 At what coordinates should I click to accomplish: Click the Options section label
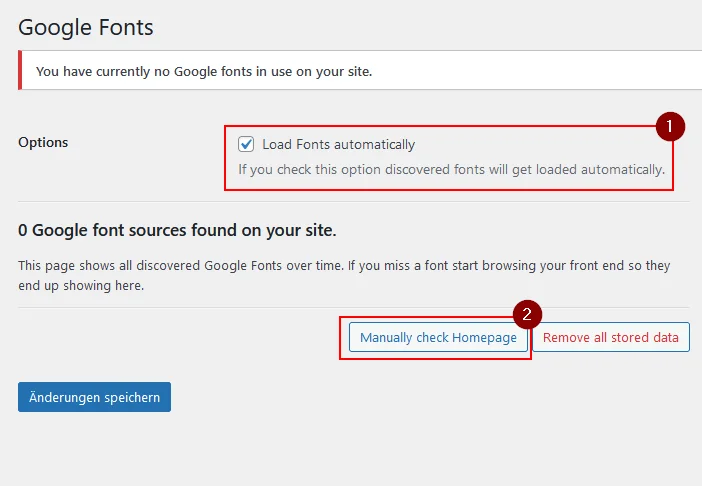tap(43, 142)
